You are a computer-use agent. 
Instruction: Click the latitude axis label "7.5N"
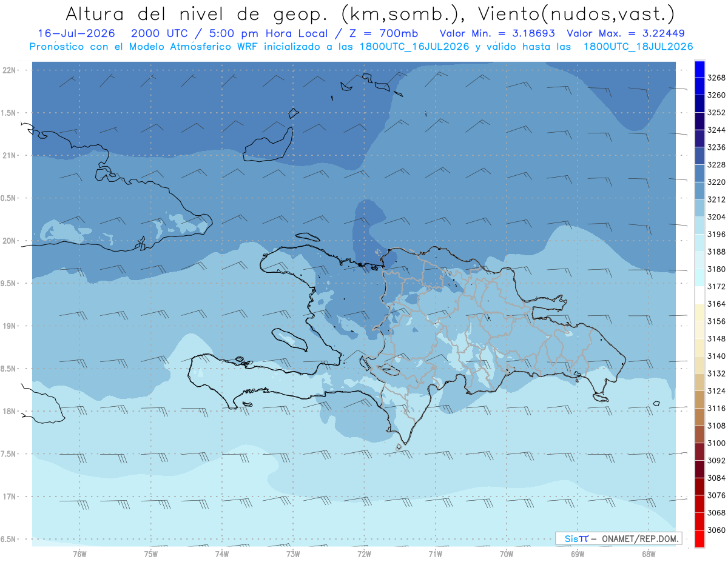coord(9,454)
